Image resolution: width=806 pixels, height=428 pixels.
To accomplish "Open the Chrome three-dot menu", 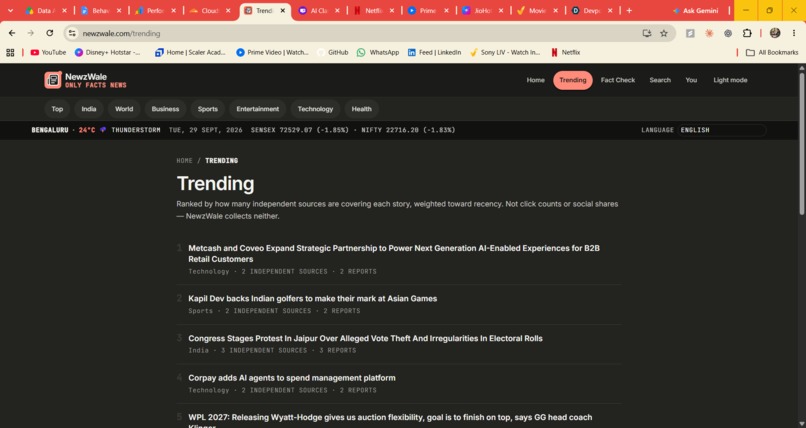I will [x=794, y=33].
